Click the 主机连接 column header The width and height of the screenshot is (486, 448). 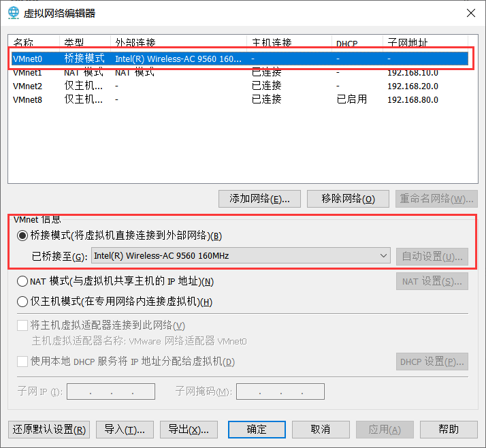click(289, 42)
